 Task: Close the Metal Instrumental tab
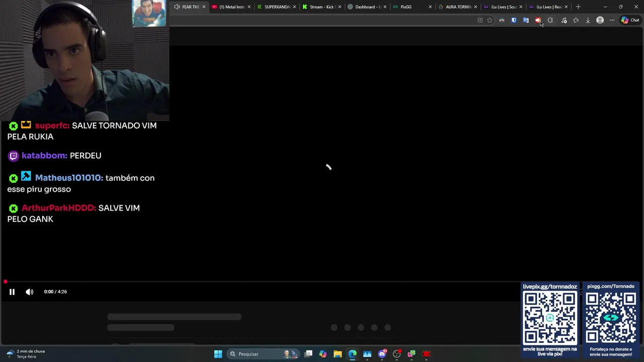(x=249, y=7)
